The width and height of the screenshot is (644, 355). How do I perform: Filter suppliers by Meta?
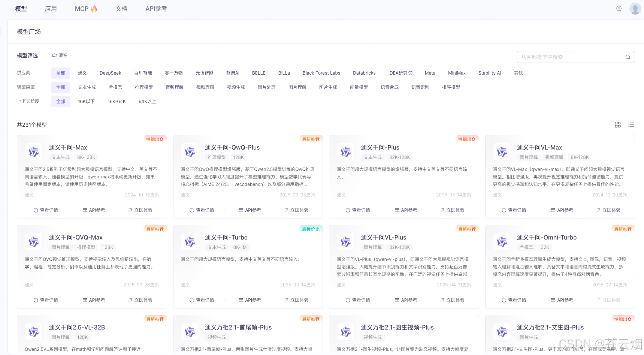[430, 73]
